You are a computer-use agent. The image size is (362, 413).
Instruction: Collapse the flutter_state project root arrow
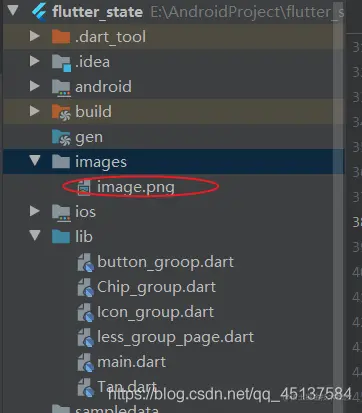(x=13, y=10)
